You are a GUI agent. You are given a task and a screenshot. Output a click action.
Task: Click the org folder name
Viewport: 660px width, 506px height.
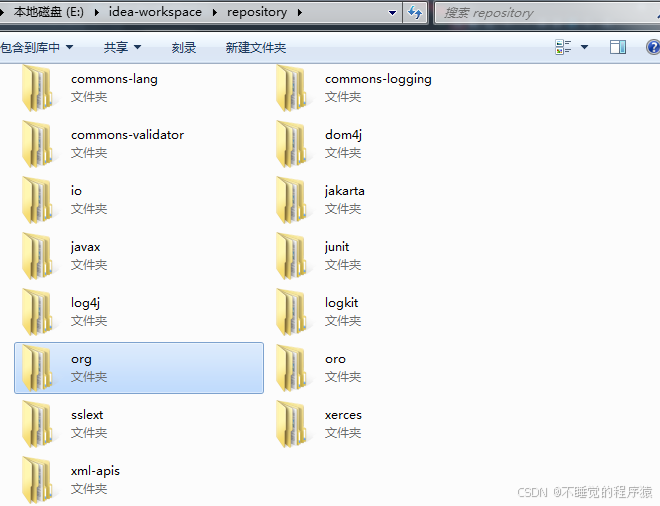pos(81,360)
